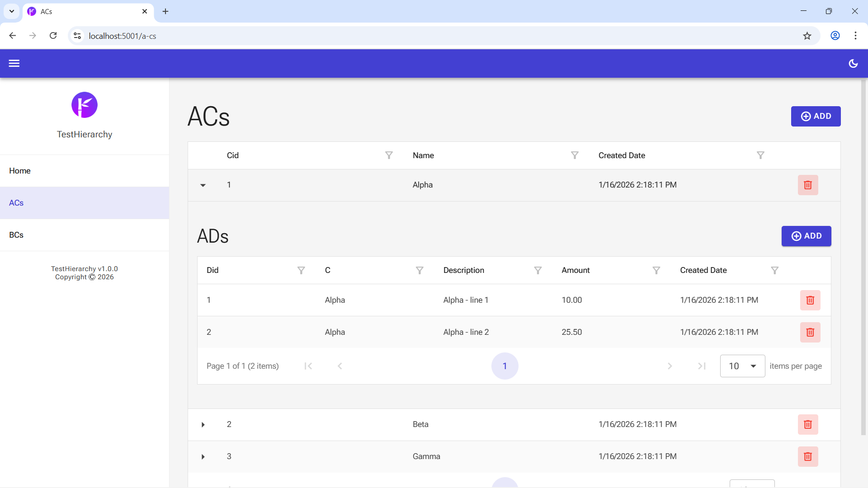This screenshot has height=488, width=868.
Task: Expand the Beta row details
Action: click(x=203, y=425)
